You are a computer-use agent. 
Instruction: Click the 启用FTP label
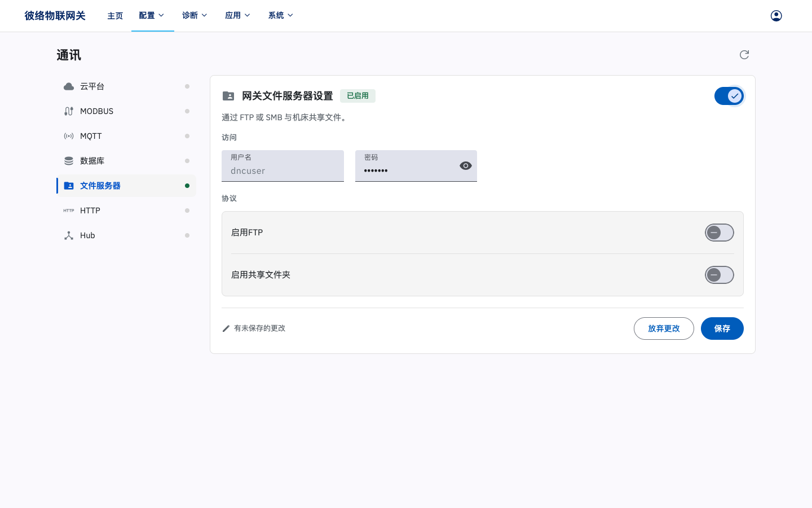pyautogui.click(x=247, y=233)
